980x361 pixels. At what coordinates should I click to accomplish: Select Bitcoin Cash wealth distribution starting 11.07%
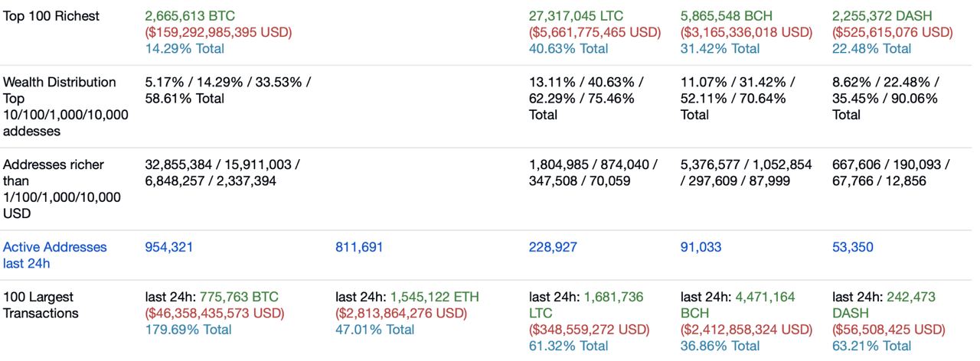(x=737, y=98)
